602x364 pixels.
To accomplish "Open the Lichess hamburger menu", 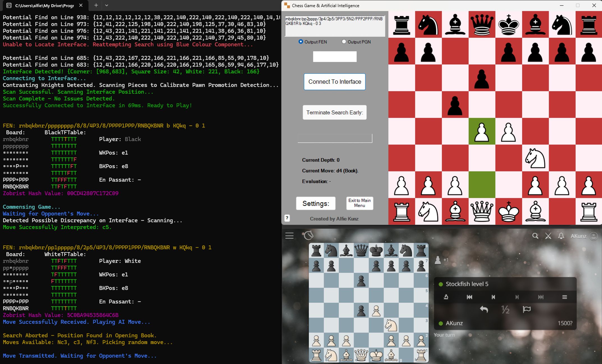I will click(289, 236).
